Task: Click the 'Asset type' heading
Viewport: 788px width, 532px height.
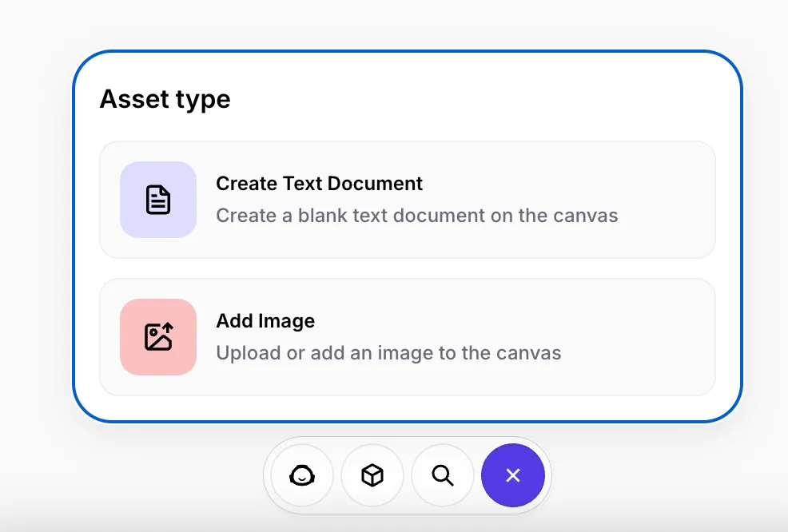Action: pos(165,100)
